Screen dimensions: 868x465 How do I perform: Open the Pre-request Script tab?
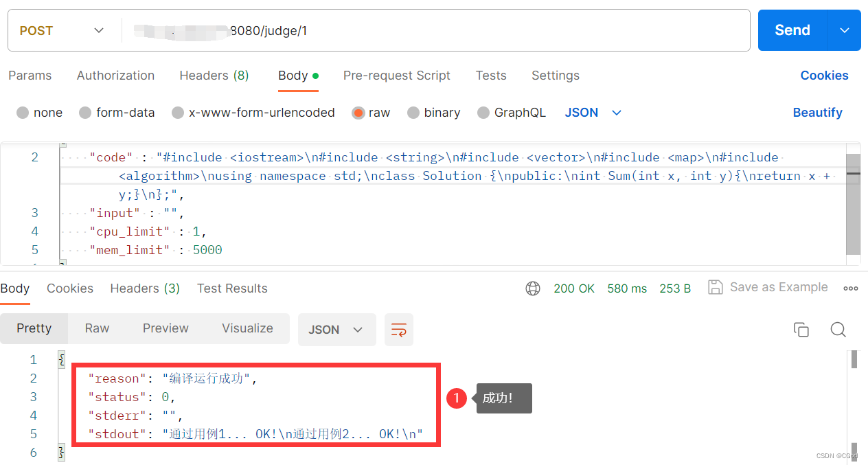(x=397, y=76)
